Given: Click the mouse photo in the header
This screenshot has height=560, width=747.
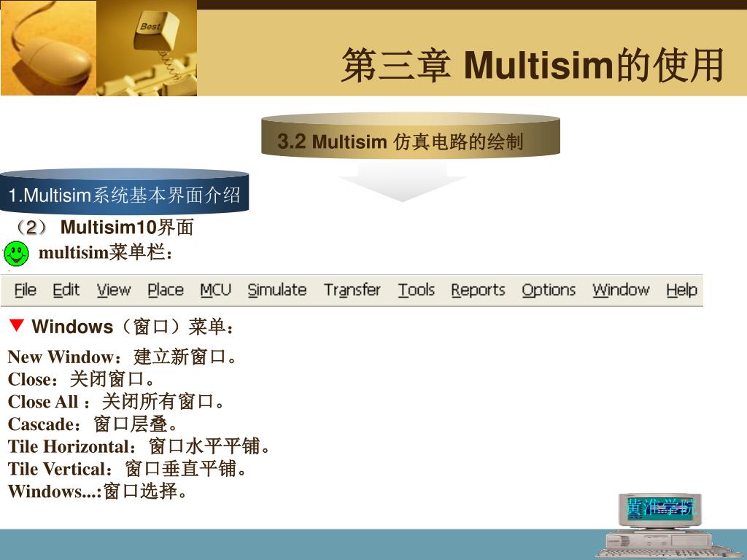Looking at the screenshot, I should coord(49,47).
